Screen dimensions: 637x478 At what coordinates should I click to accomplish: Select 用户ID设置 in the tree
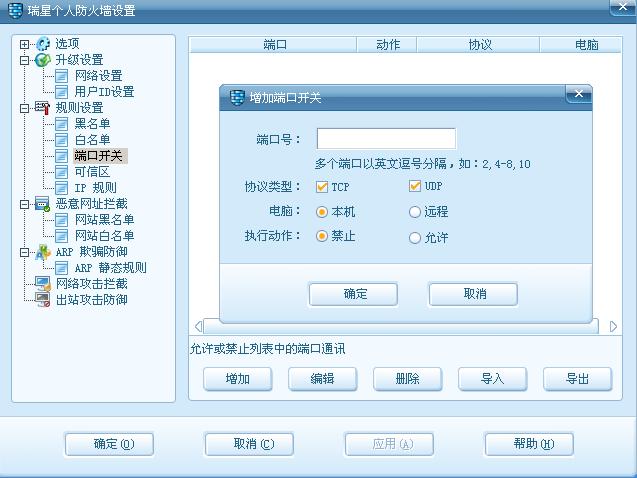tap(104, 92)
